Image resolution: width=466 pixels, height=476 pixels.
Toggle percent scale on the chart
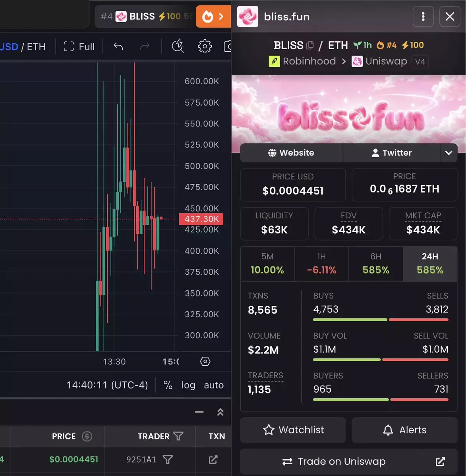(168, 385)
